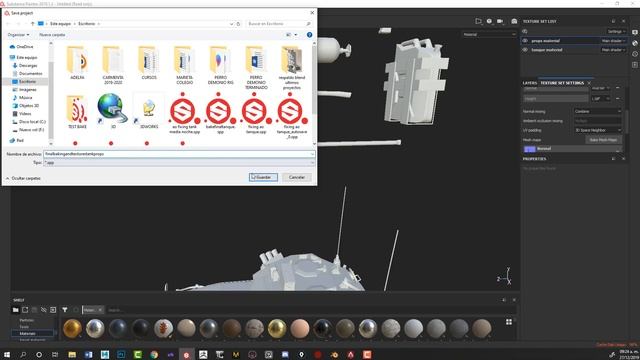Click the Bake Mesh Maps button
Screen dimensions: 640x360
[603, 140]
